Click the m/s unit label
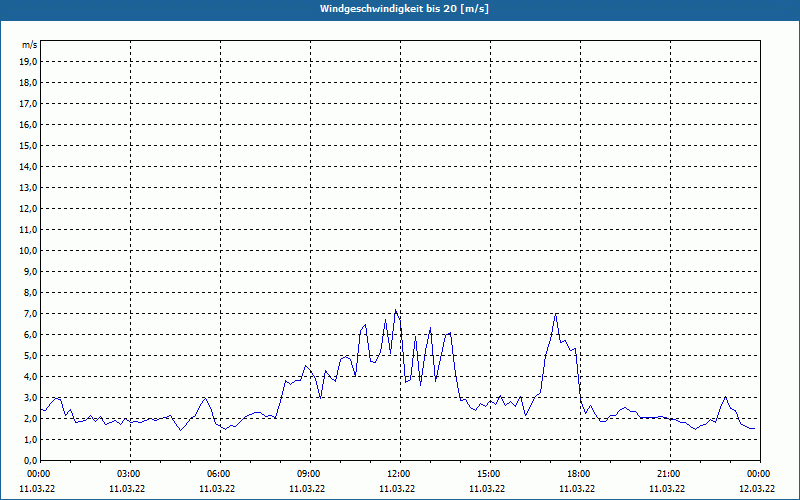 [30, 45]
